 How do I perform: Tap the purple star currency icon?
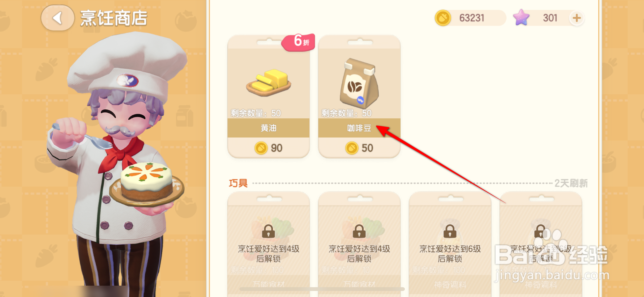521,18
